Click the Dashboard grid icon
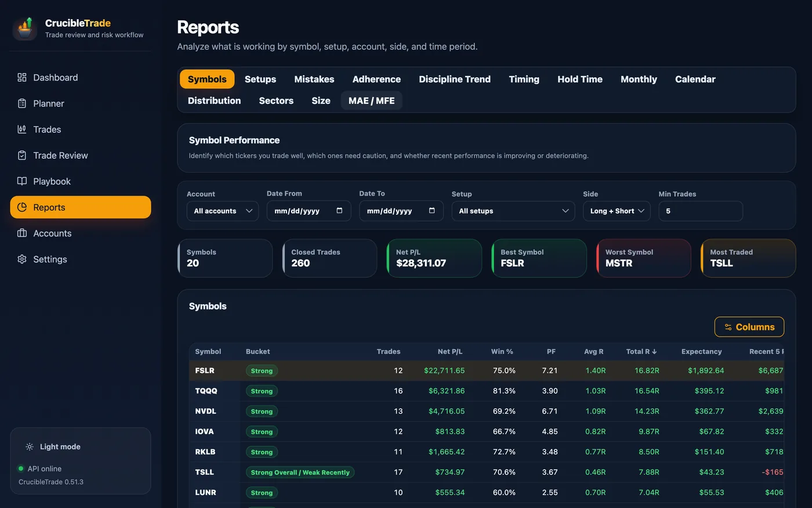 [x=22, y=77]
